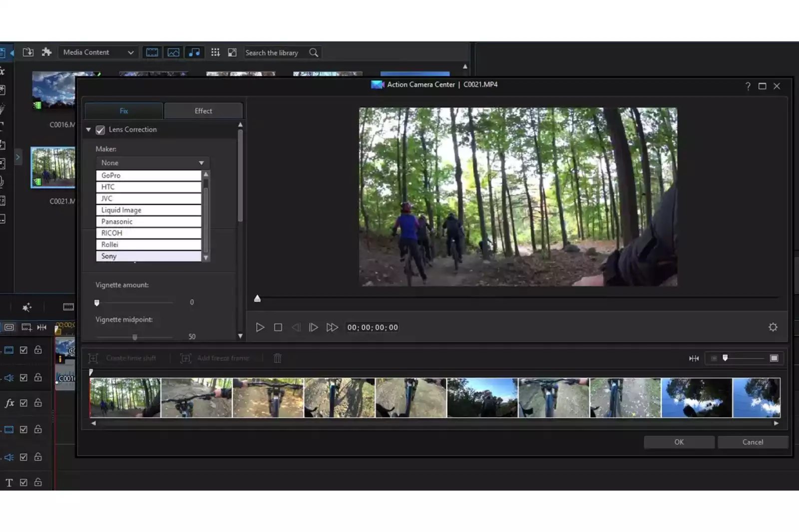Uncheck the fx track enable checkbox
Viewport: 799px width, 532px height.
coord(23,403)
